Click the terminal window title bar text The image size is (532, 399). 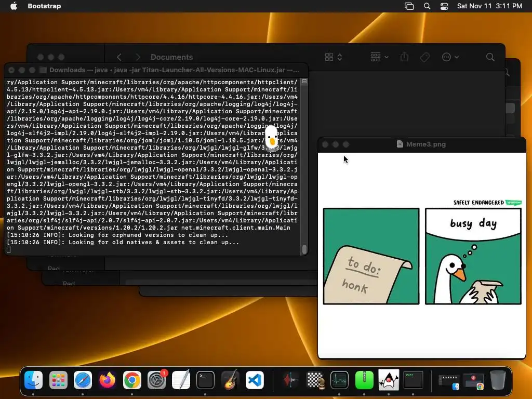[174, 70]
